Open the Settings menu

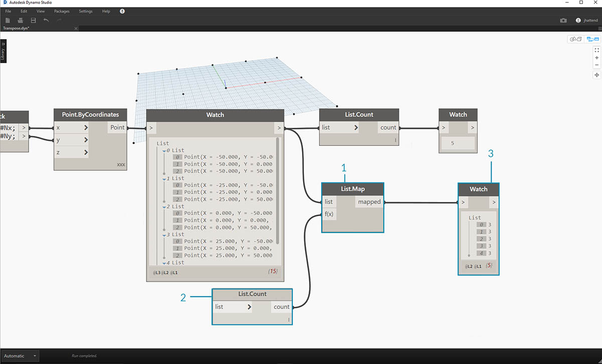pos(86,11)
